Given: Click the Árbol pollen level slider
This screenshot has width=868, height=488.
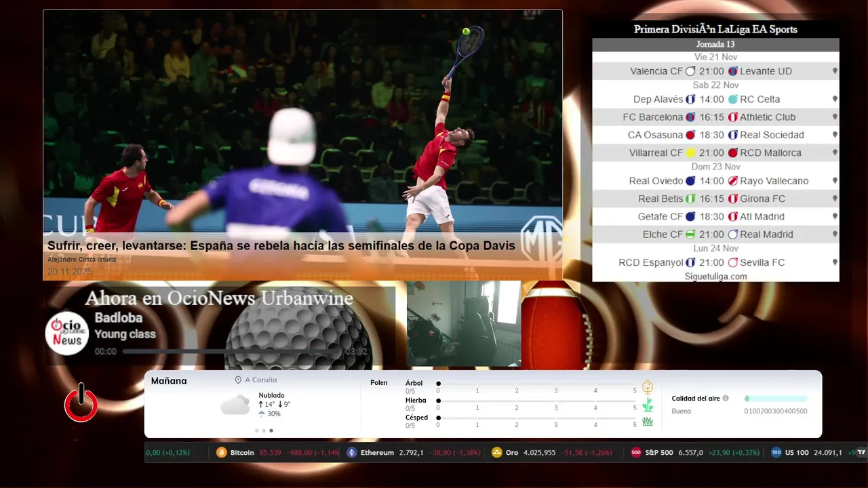Looking at the screenshot, I should click(536, 384).
